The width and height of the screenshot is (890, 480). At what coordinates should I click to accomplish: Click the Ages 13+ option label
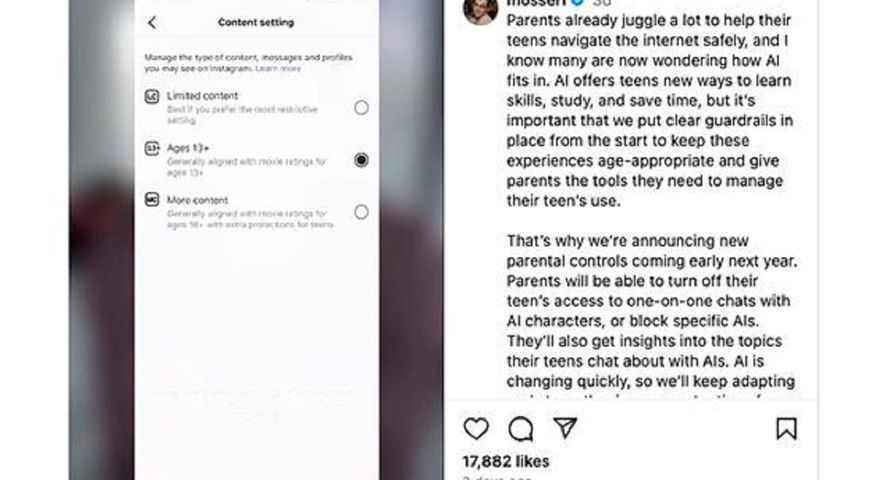point(188,148)
